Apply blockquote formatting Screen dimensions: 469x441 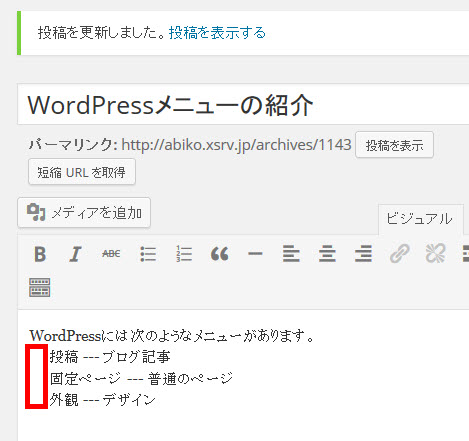pos(219,254)
